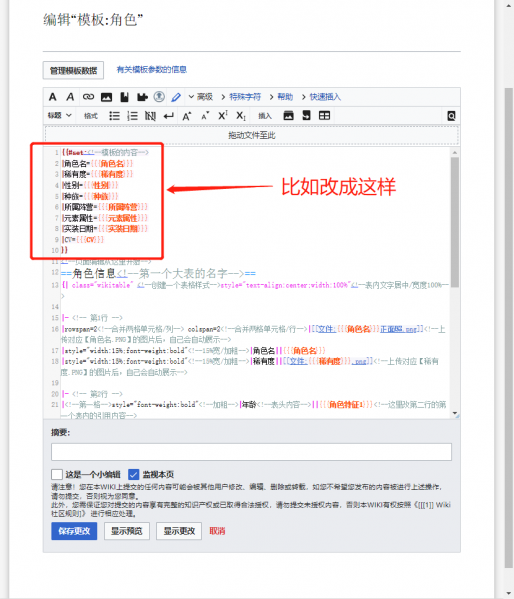Click the ==角色信息 heading code line
The width and height of the screenshot is (514, 599).
[159, 274]
